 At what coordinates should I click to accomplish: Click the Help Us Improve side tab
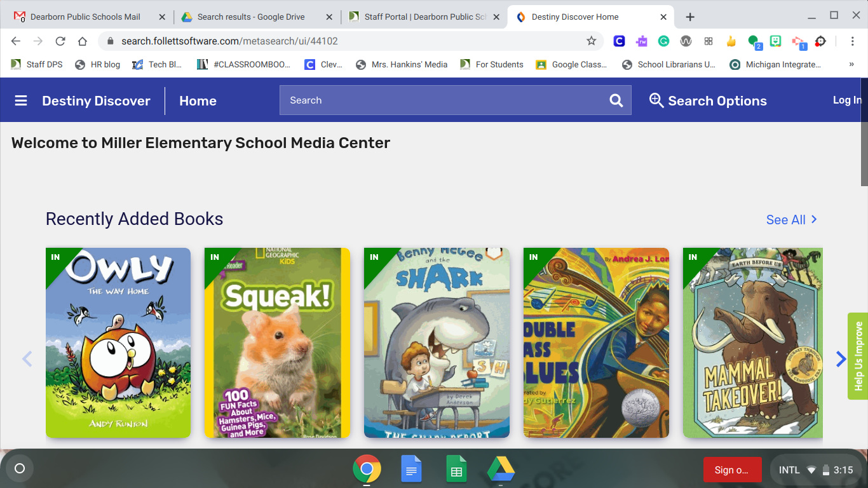[x=858, y=356]
